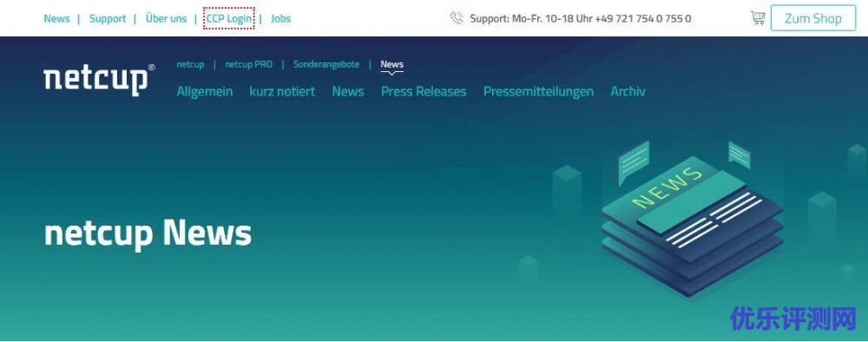Open the Zum Shop button
This screenshot has width=868, height=342.
pyautogui.click(x=813, y=18)
